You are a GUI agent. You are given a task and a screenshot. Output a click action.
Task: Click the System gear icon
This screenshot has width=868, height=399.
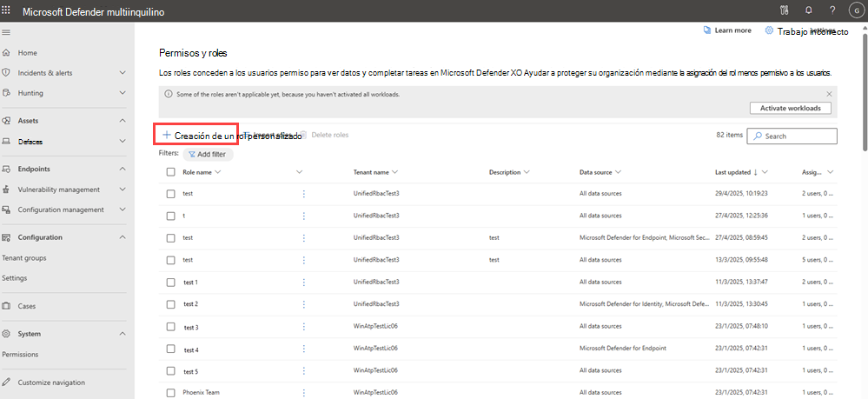click(x=7, y=334)
